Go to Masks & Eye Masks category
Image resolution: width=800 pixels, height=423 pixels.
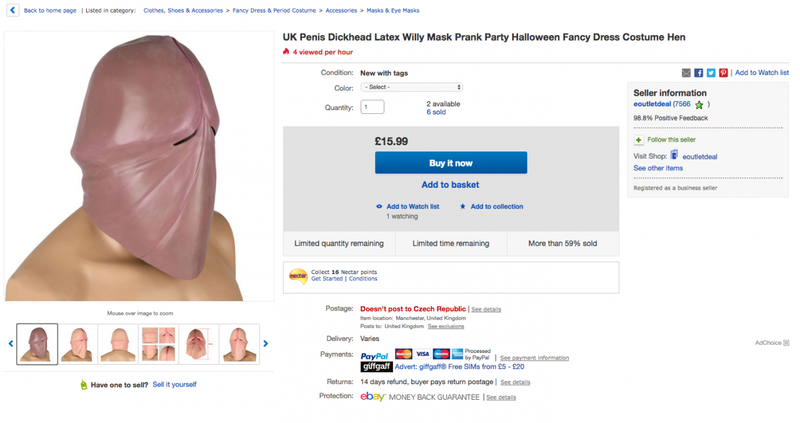point(392,10)
